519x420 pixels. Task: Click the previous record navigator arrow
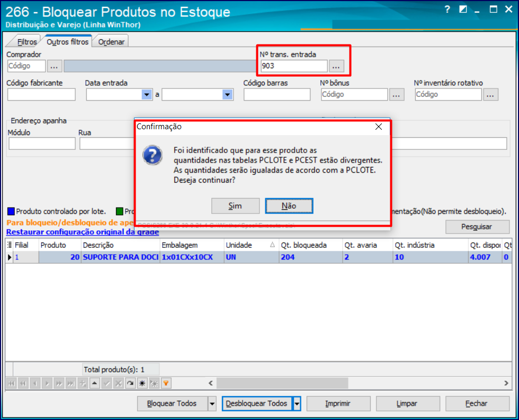(x=35, y=383)
